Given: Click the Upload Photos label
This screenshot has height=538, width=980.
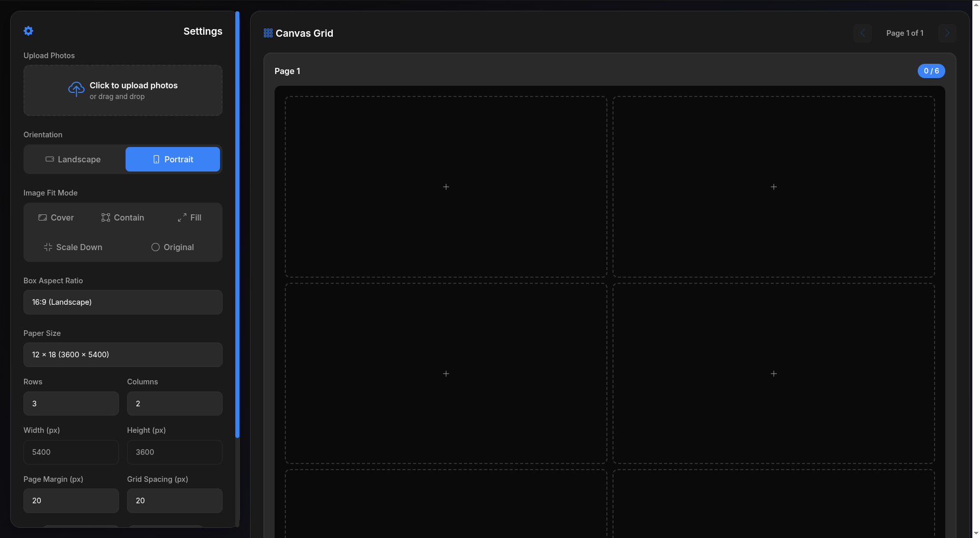Looking at the screenshot, I should 49,56.
